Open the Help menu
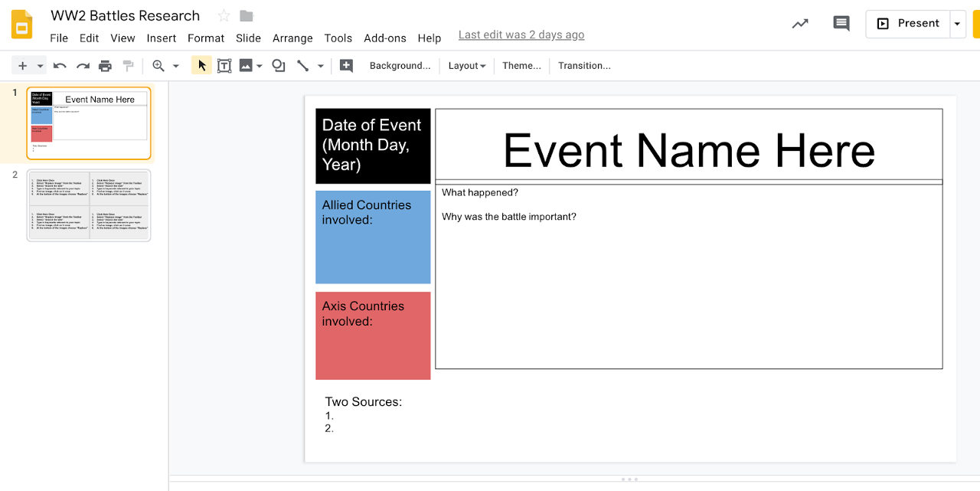Image resolution: width=980 pixels, height=491 pixels. coord(430,38)
